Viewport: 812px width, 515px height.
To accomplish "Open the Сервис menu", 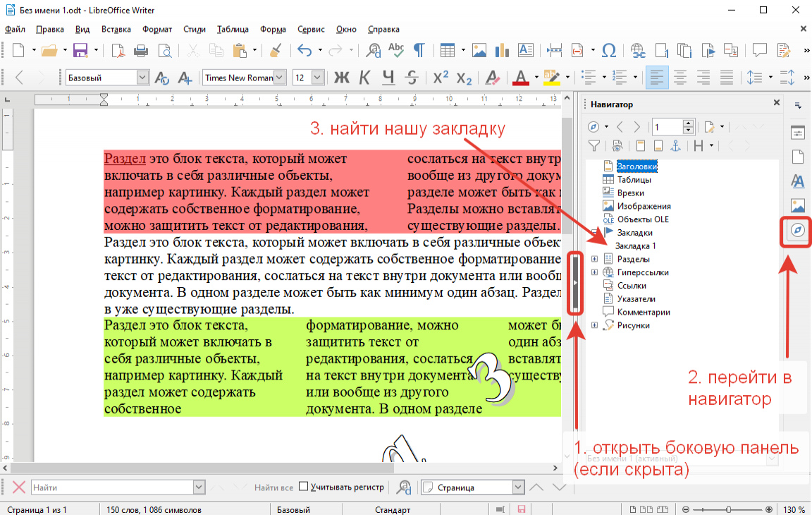I will click(311, 29).
